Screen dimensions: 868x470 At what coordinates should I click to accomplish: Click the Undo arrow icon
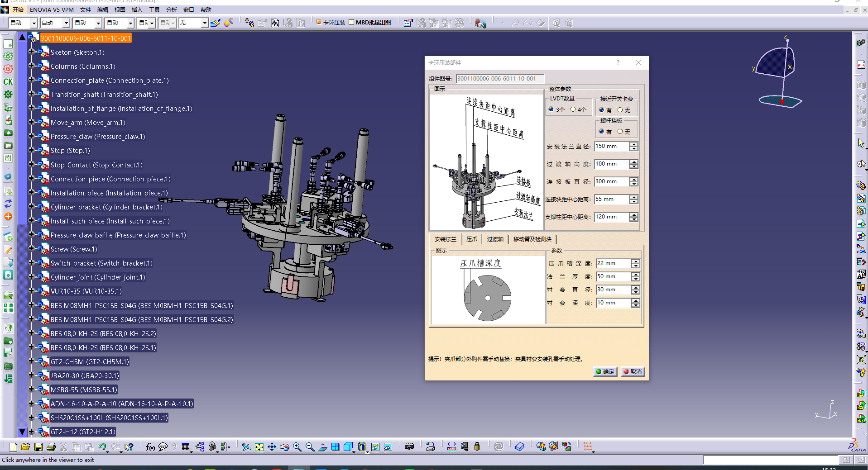[102, 447]
